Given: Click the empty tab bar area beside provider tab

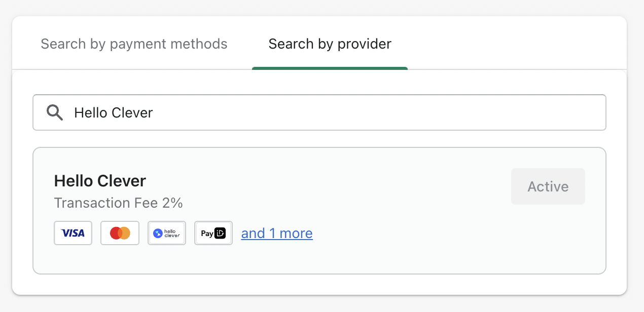Looking at the screenshot, I should tap(507, 44).
